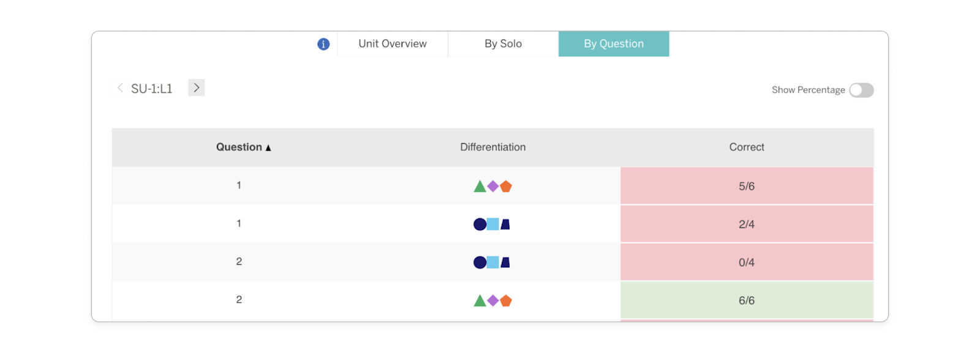Click question number in the 2/4 row

(x=239, y=223)
